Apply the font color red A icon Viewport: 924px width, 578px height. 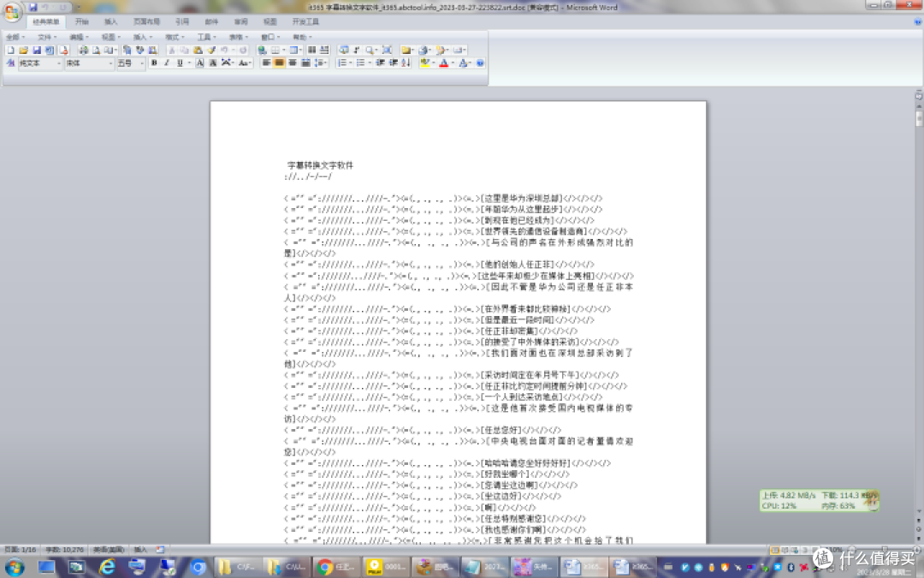444,63
